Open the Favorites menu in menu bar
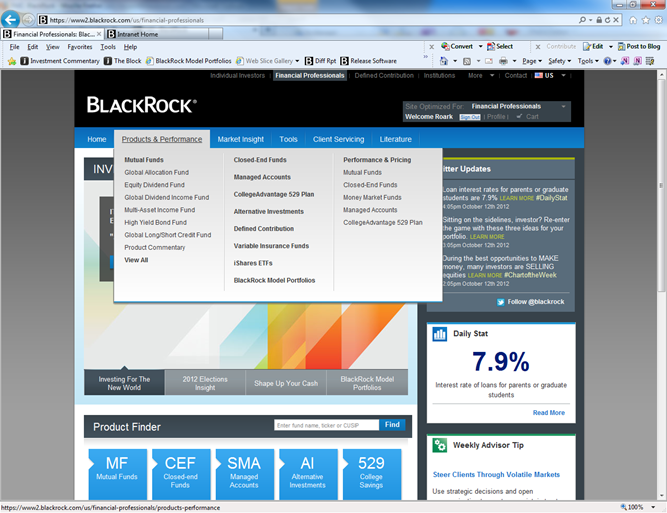The image size is (667, 513). click(x=80, y=47)
